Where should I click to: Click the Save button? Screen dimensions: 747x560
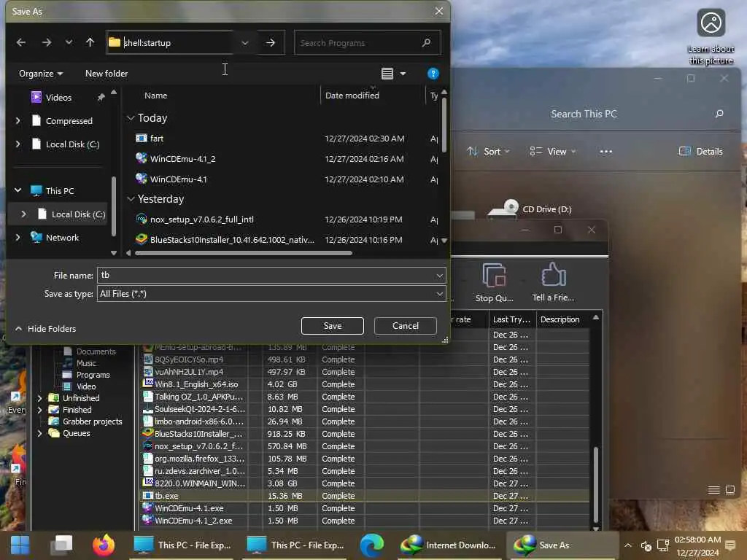[x=333, y=326]
